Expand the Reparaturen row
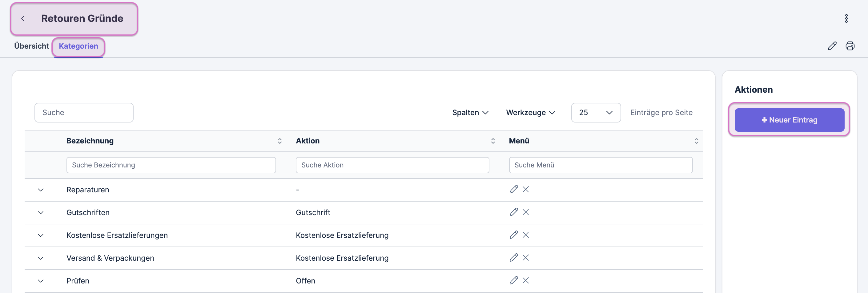Image resolution: width=868 pixels, height=293 pixels. pos(41,190)
